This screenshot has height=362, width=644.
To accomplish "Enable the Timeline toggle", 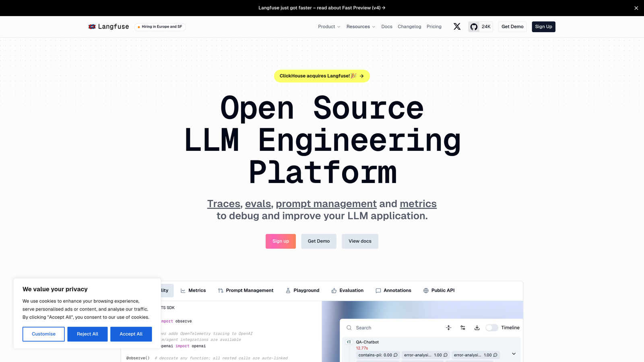I will tap(491, 327).
